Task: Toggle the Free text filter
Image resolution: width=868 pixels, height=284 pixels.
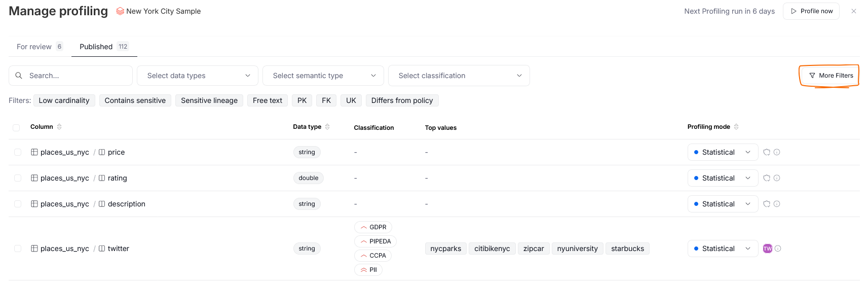Action: pyautogui.click(x=268, y=100)
